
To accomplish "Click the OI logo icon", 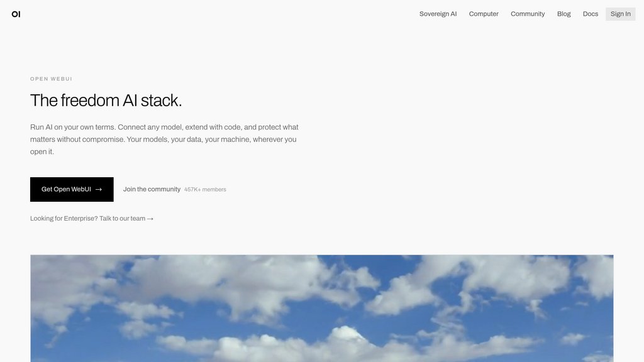I will 16,14.
